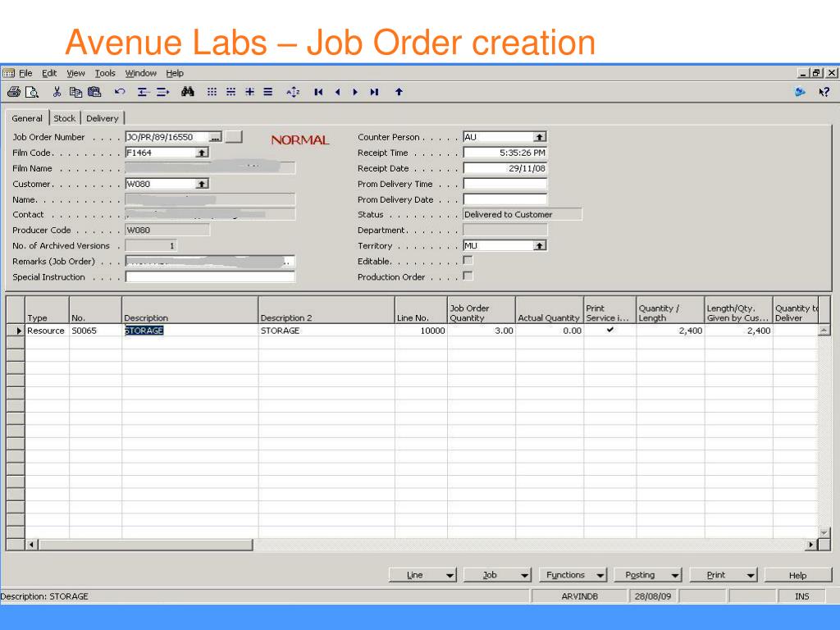Open the Edit menu
The image size is (840, 630).
[x=49, y=73]
